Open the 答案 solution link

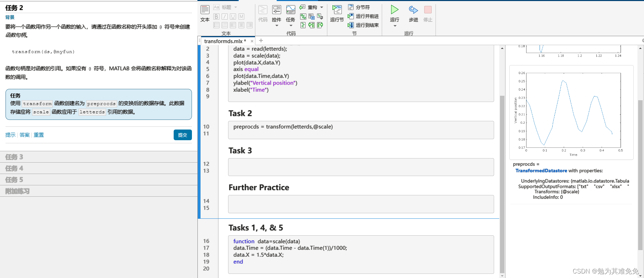click(24, 135)
